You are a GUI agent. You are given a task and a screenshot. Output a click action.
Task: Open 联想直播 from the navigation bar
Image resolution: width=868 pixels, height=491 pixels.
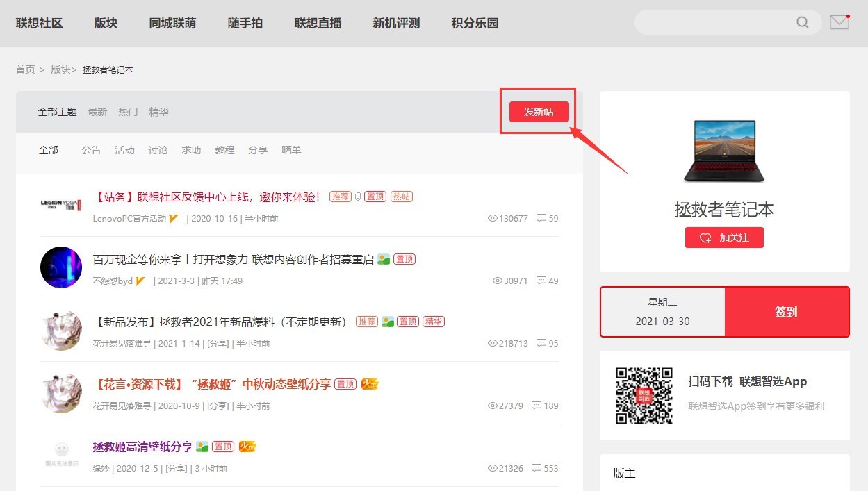click(x=318, y=23)
